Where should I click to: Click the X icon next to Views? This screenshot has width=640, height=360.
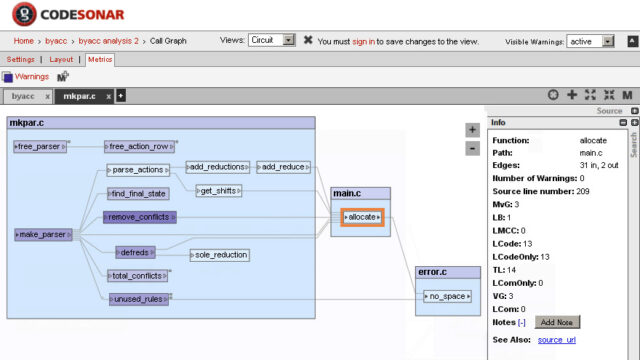point(308,40)
